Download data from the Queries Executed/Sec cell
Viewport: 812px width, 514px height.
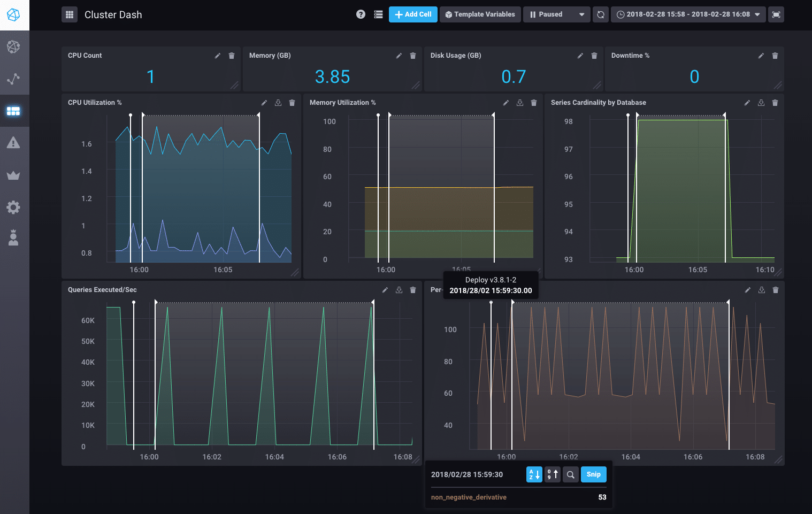point(399,289)
